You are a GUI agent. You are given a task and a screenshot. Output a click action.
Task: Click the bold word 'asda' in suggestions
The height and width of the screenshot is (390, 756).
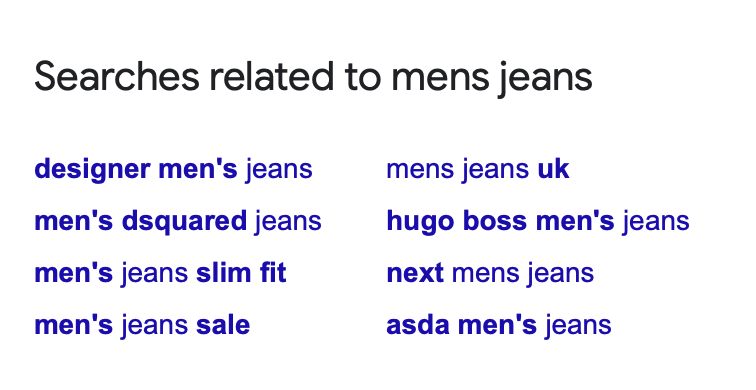(418, 325)
